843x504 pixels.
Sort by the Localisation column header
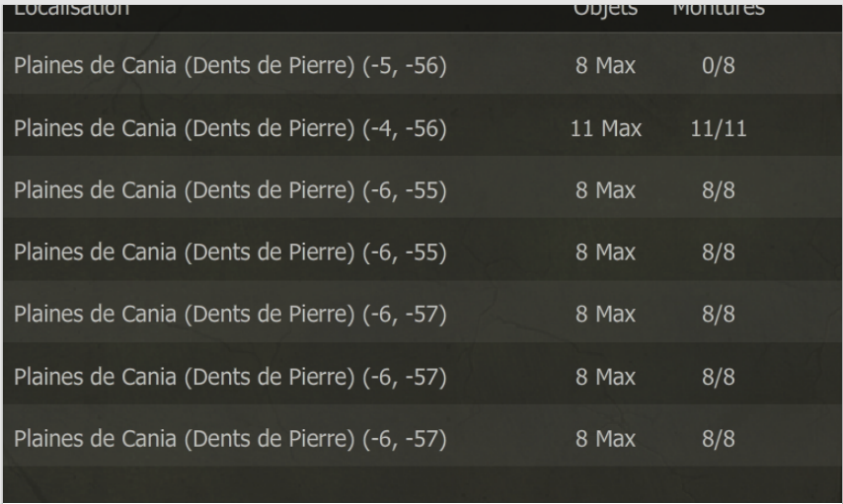pos(71,10)
